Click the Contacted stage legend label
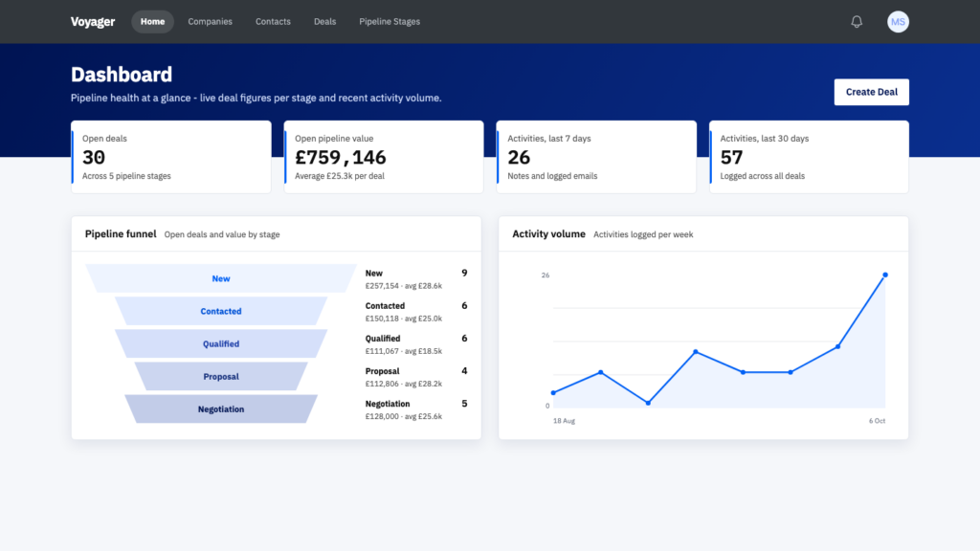 [385, 306]
